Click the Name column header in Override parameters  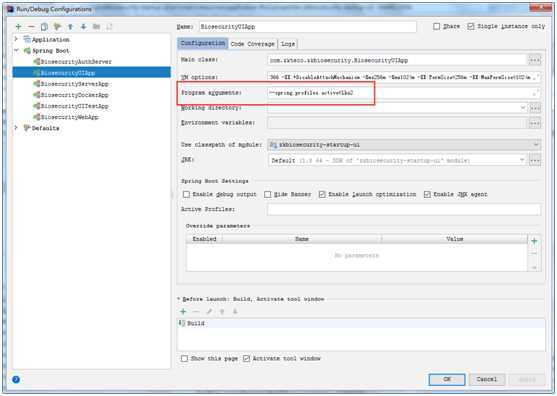tap(302, 239)
